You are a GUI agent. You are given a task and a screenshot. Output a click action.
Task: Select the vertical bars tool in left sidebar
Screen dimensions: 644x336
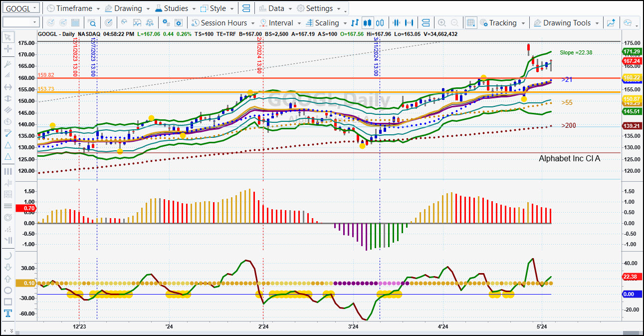(8, 171)
